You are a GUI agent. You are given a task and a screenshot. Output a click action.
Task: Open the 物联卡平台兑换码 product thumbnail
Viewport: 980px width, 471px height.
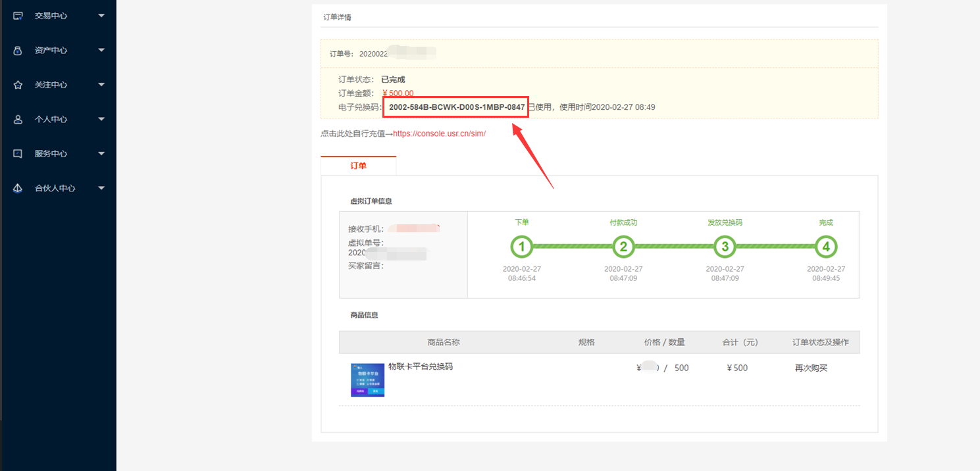[x=367, y=380]
